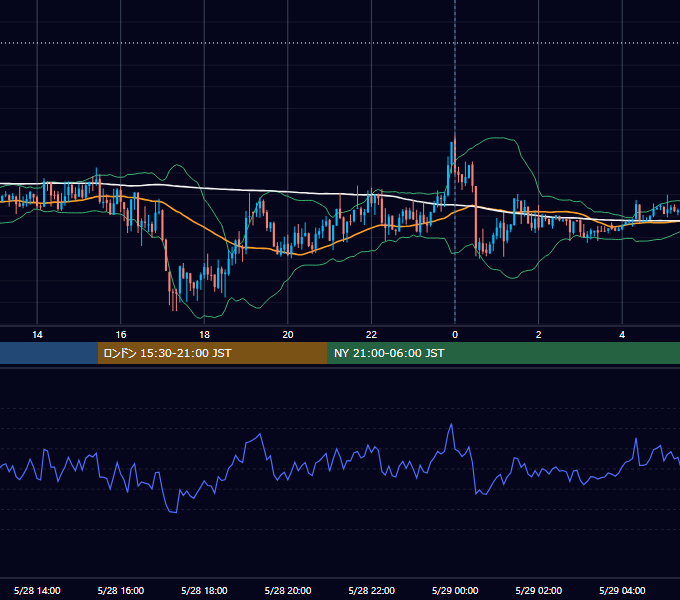Viewport: 680px width, 600px height.
Task: Click the 5/29 04:00 date label
Action: click(x=622, y=590)
